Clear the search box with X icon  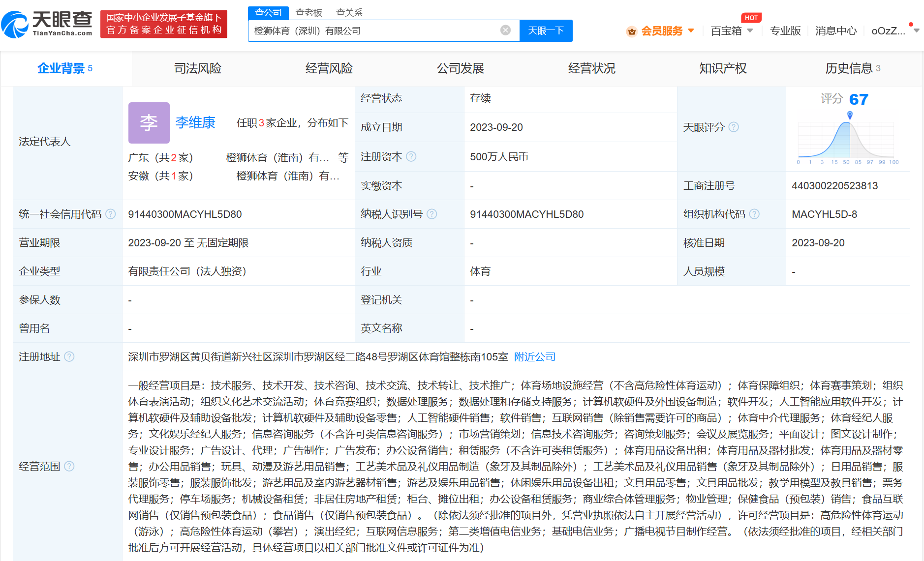point(505,30)
